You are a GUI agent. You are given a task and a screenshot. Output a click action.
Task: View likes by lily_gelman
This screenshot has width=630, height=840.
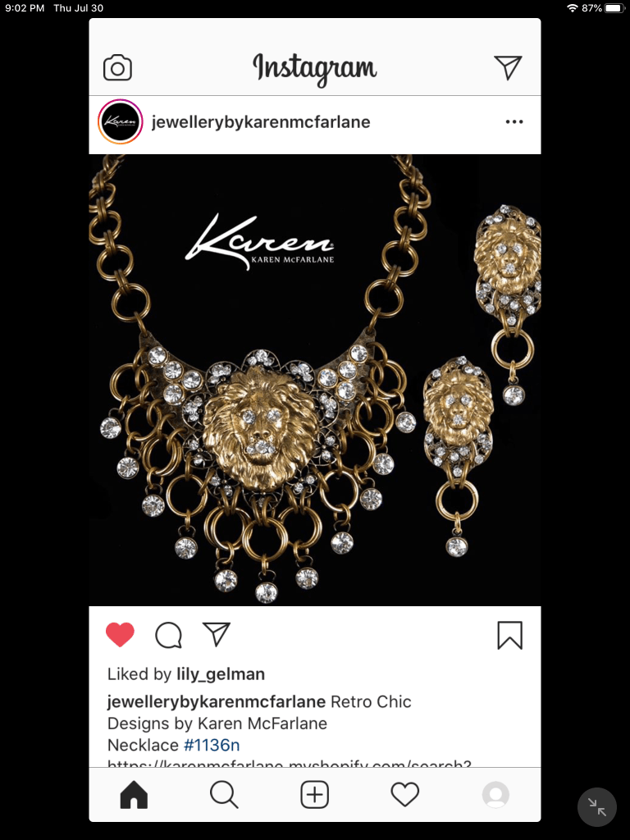pyautogui.click(x=221, y=674)
